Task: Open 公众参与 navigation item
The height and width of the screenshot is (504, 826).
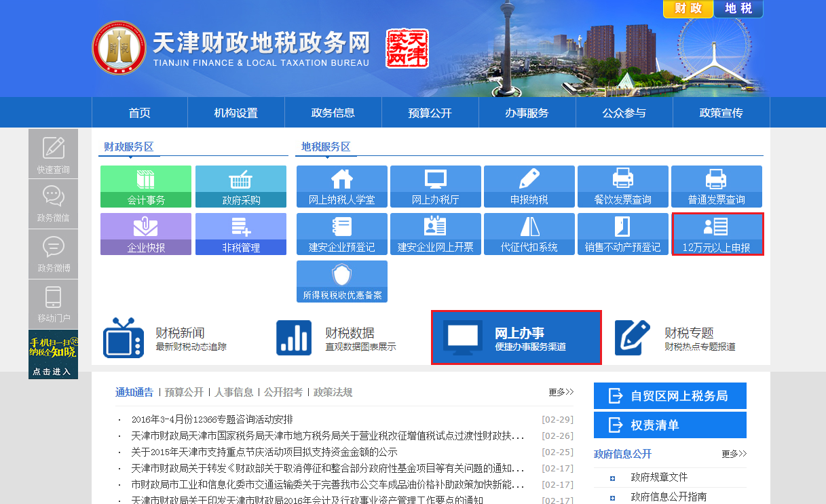Action: [x=624, y=113]
